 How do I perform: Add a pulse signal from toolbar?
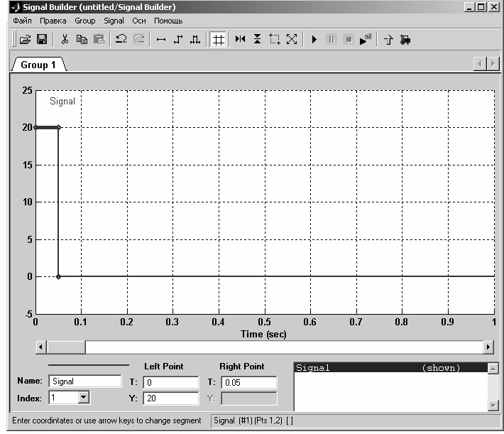(195, 40)
